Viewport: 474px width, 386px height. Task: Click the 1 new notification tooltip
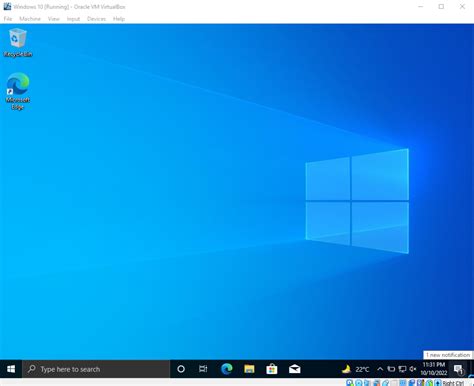pos(448,355)
